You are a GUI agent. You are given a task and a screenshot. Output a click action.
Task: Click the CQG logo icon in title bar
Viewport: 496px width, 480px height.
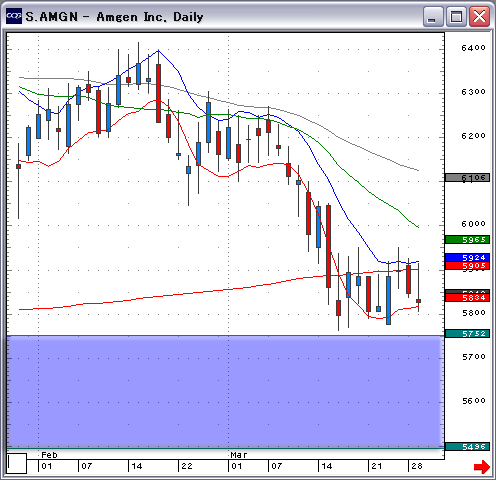[x=14, y=16]
